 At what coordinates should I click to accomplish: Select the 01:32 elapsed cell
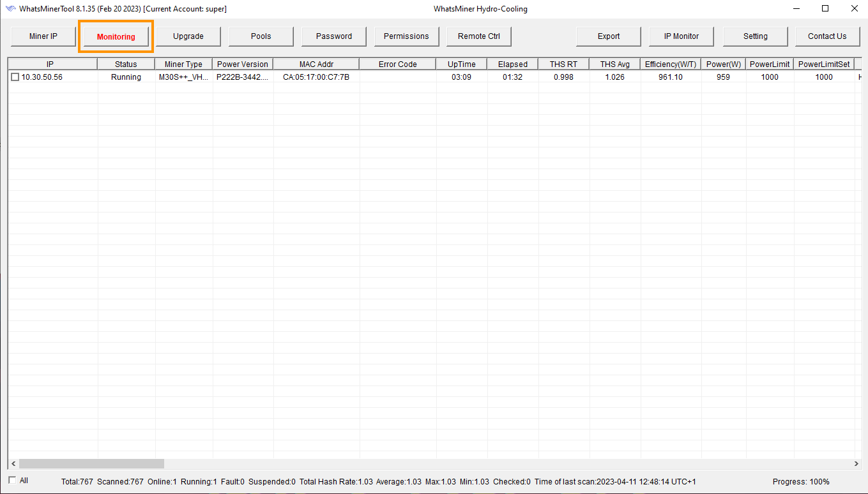(512, 77)
